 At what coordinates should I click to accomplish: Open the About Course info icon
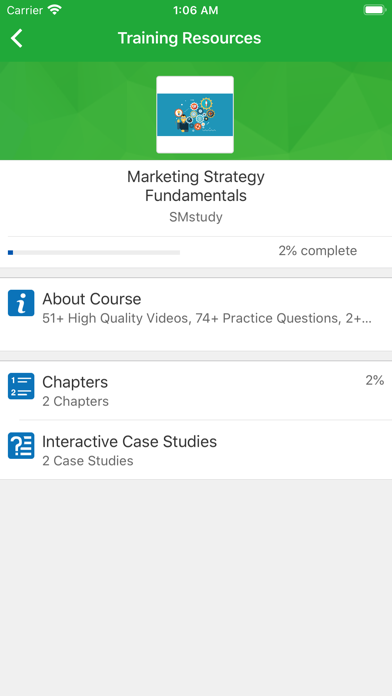[21, 303]
